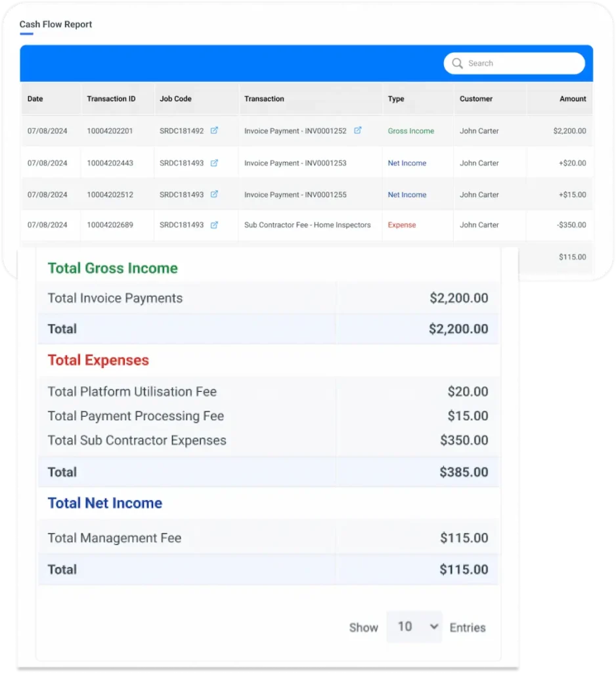Open the Show 10 entries dropdown
Viewport: 616px width, 673px height.
[x=414, y=627]
